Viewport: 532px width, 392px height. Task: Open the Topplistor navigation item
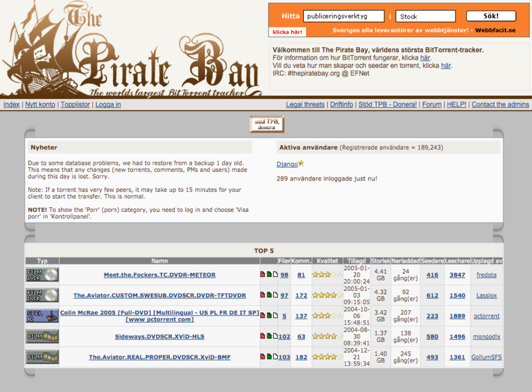click(74, 104)
